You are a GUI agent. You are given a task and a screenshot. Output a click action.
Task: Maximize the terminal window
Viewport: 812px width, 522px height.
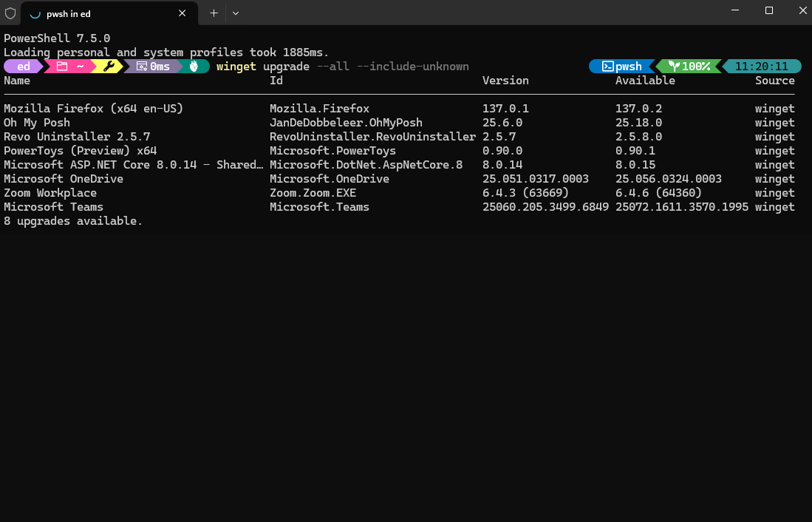(768, 10)
